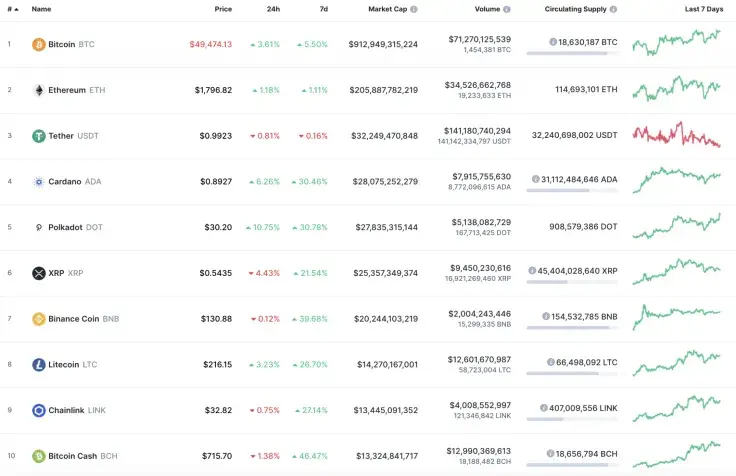Sort by the Market Cap column header
The image size is (736, 476).
pos(387,9)
